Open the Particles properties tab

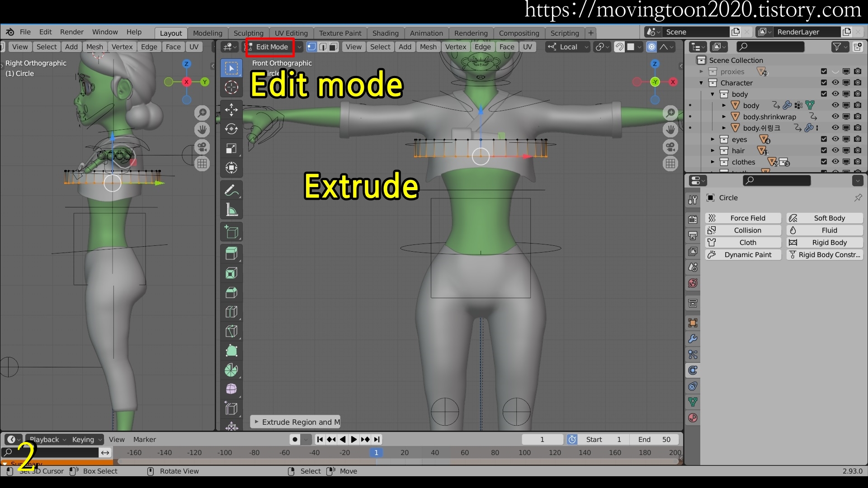[693, 355]
